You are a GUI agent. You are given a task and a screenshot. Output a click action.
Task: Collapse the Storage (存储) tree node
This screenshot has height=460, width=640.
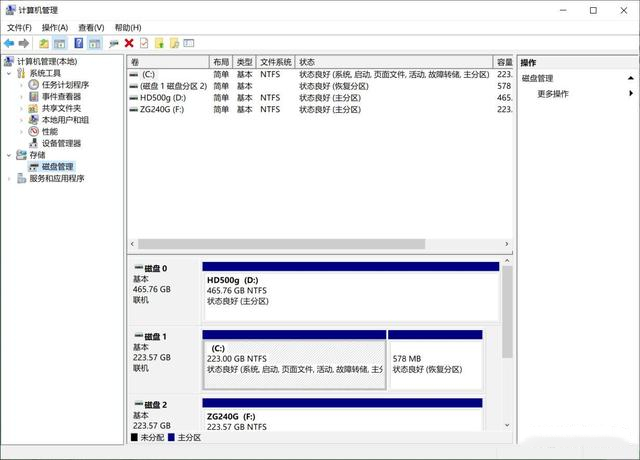[x=9, y=155]
